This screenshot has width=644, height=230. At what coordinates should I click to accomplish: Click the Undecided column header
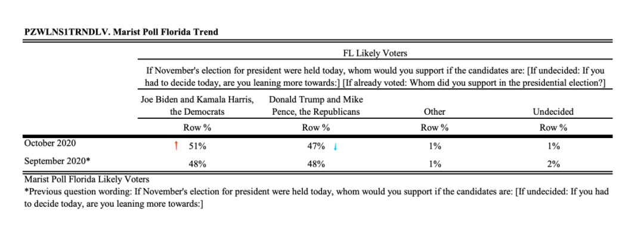tap(553, 112)
